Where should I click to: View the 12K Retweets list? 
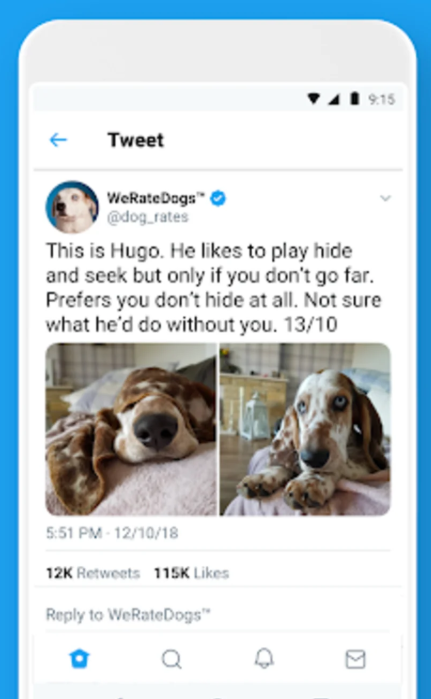[x=93, y=573]
